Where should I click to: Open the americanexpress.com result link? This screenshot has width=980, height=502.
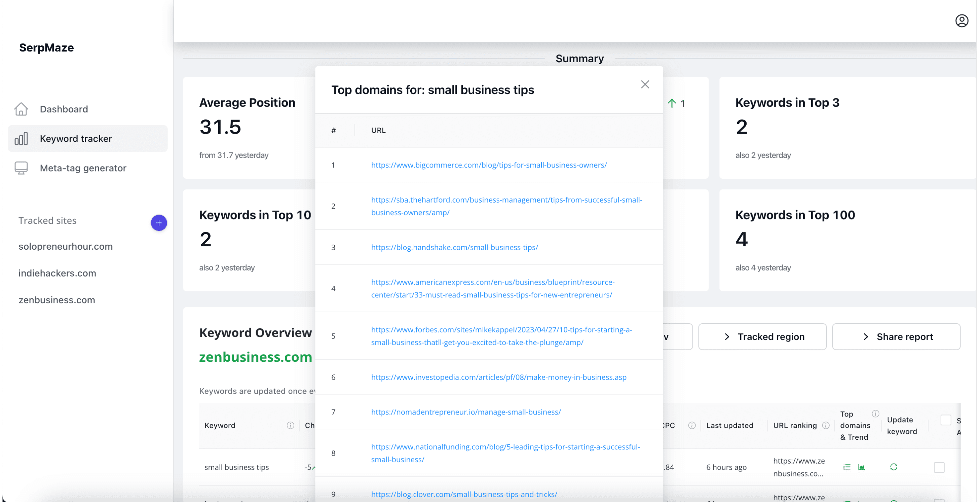(x=493, y=288)
